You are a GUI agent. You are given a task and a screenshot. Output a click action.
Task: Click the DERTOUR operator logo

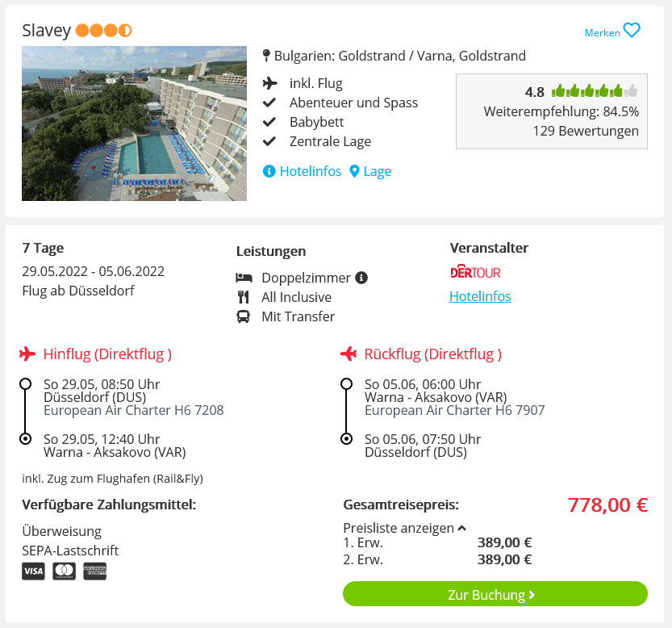point(475,272)
